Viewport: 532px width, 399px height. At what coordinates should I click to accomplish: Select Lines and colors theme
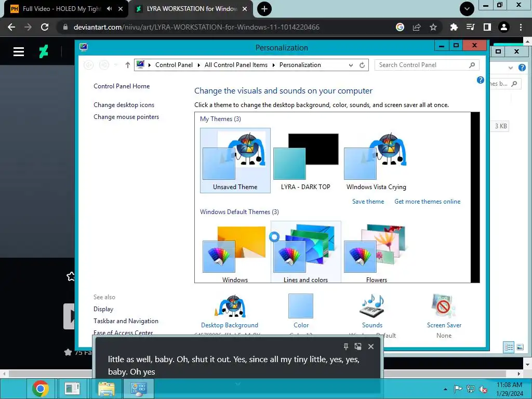[305, 252]
